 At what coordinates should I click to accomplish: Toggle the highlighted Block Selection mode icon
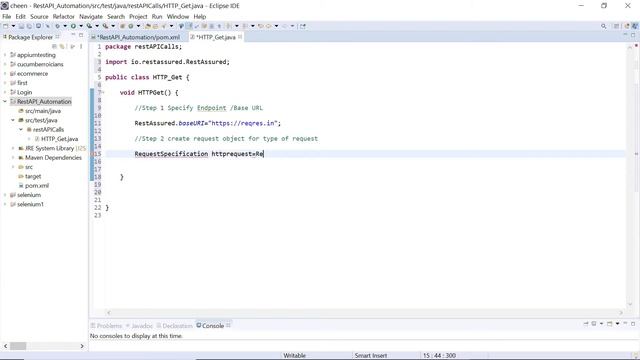(x=189, y=26)
